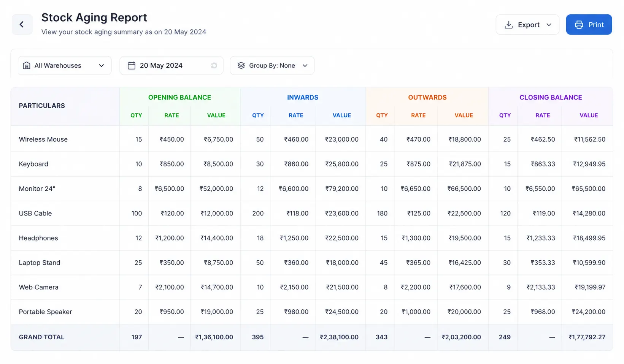
Task: Open the calendar icon in date field
Action: tap(132, 65)
